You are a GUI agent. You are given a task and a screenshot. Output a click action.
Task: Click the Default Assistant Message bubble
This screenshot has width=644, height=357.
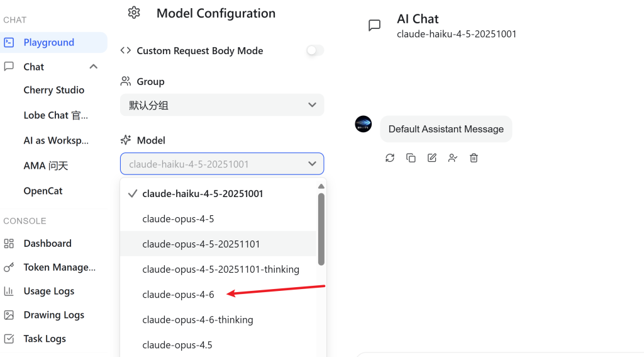pyautogui.click(x=446, y=129)
